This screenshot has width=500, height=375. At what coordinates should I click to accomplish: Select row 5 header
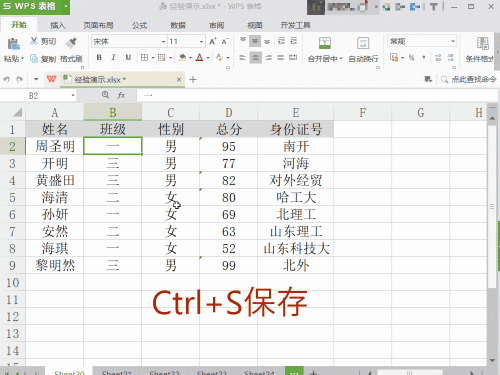click(x=12, y=197)
